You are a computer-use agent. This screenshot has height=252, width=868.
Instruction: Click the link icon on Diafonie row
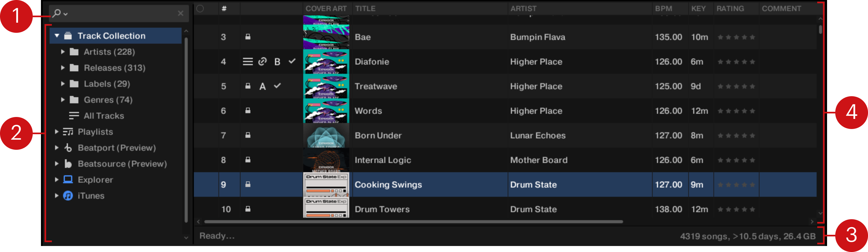click(262, 61)
